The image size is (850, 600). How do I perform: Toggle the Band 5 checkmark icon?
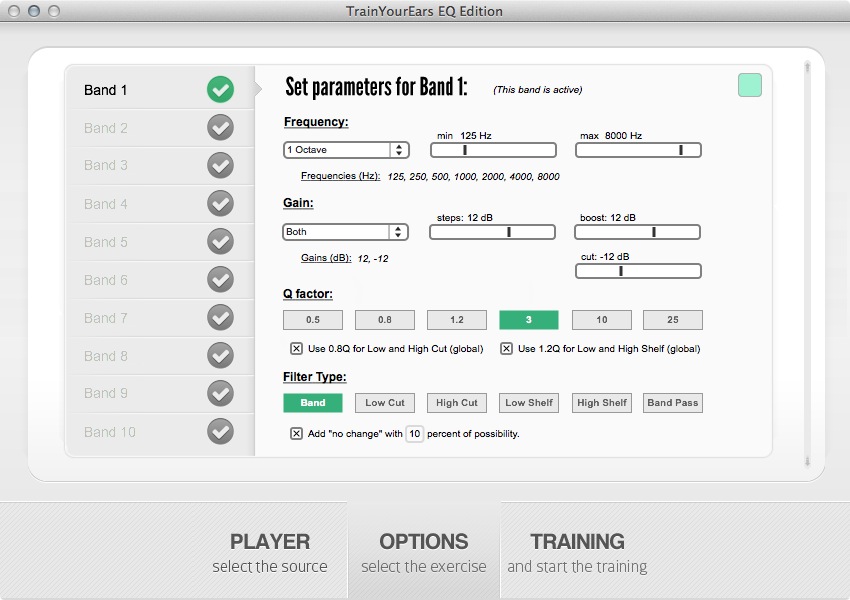pyautogui.click(x=220, y=241)
